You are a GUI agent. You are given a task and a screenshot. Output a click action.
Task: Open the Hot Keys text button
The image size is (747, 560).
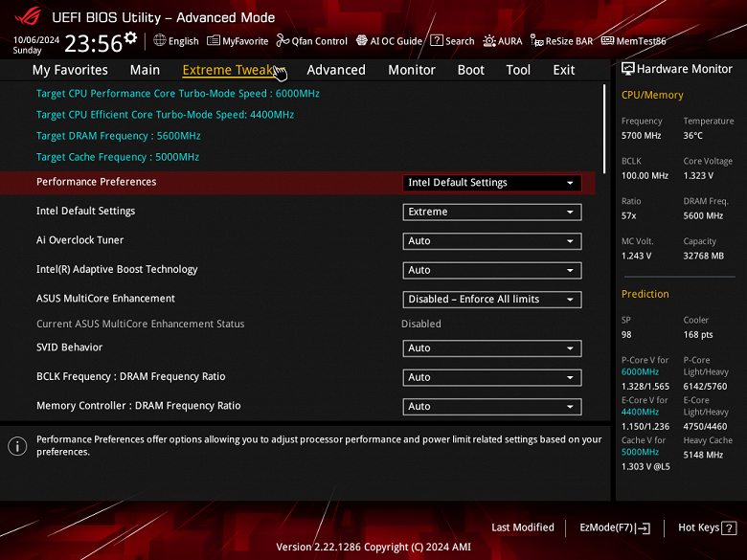698,527
